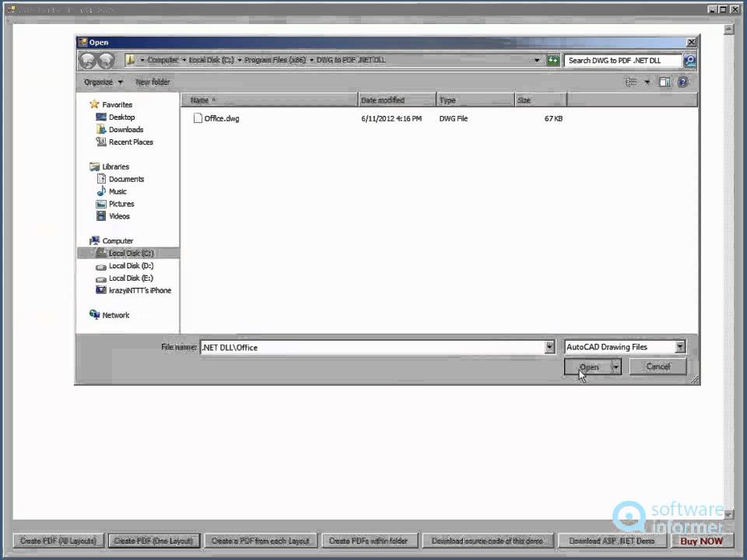Click Program Files (x86) breadcrumb segment
Image resolution: width=747 pixels, height=560 pixels.
coord(275,60)
